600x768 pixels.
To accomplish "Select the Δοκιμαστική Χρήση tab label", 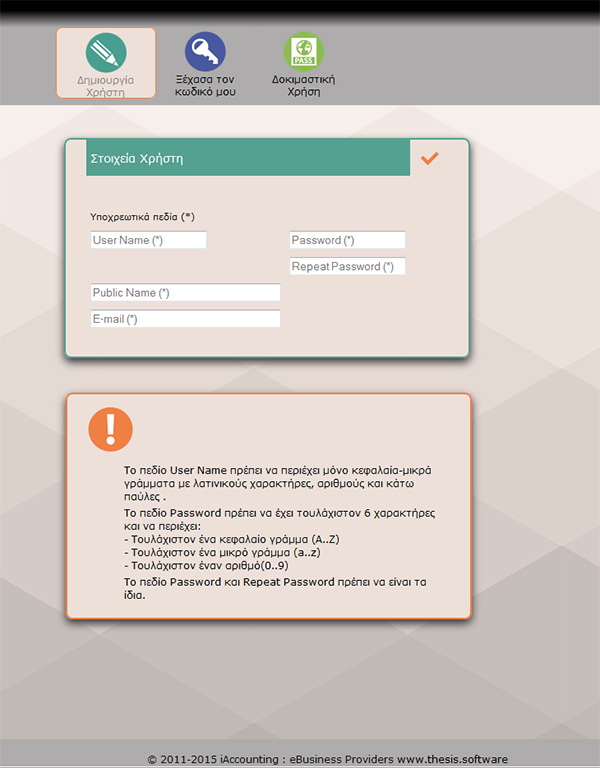I will tap(303, 84).
